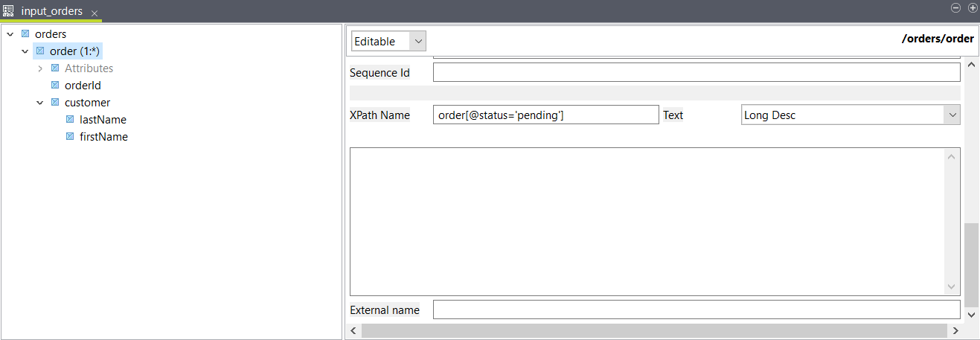Click the orders root element icon
Image resolution: width=980 pixels, height=340 pixels.
coord(25,34)
